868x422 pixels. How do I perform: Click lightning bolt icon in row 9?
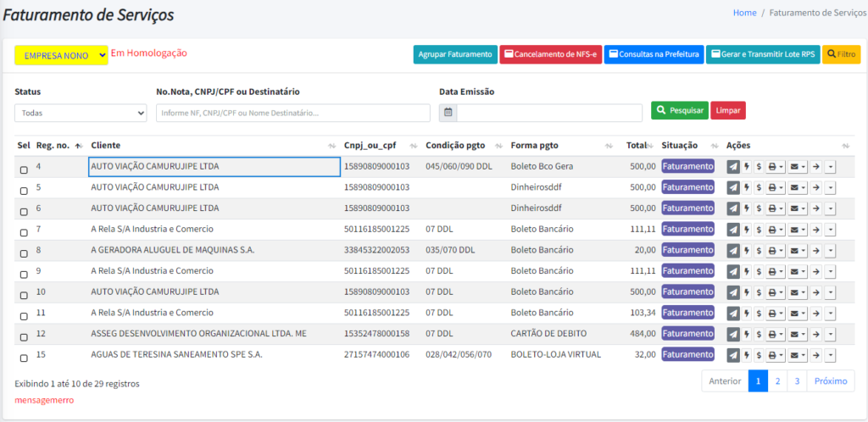click(x=746, y=271)
